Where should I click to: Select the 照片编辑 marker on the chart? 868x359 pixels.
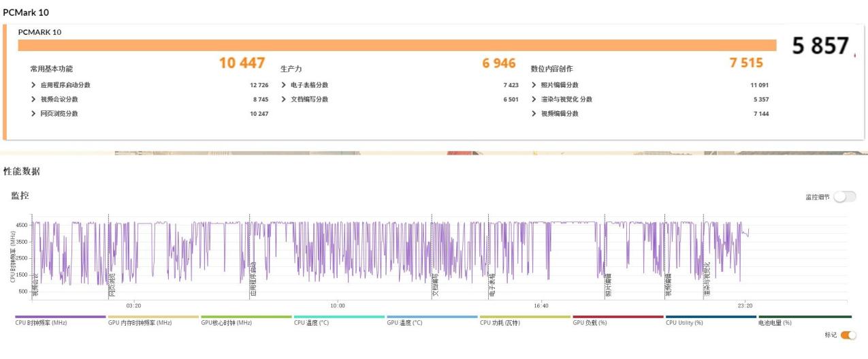609,285
